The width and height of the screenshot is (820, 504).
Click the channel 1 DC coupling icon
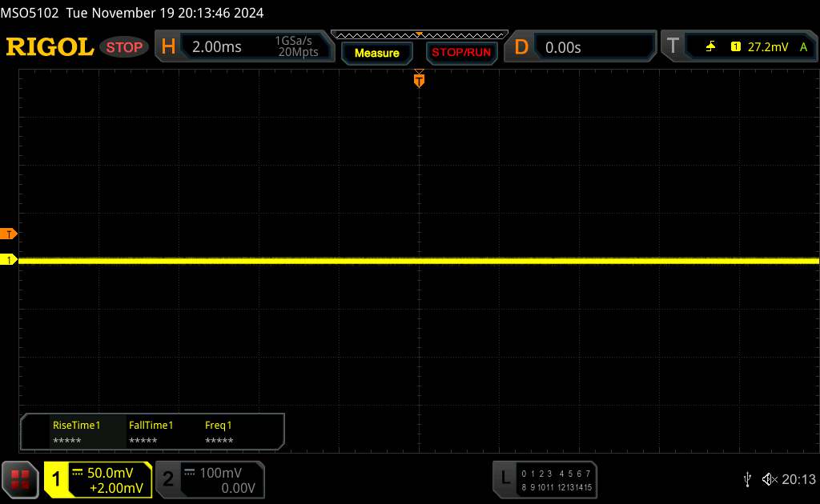click(x=78, y=472)
